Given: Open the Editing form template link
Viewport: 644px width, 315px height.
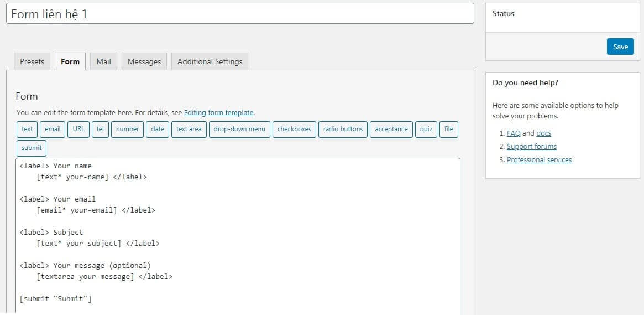Looking at the screenshot, I should (x=218, y=112).
